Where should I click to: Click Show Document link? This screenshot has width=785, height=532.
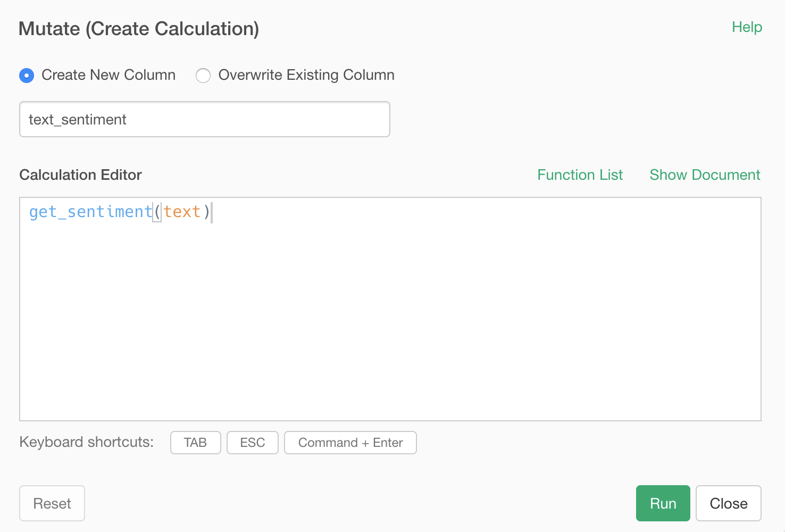tap(705, 175)
